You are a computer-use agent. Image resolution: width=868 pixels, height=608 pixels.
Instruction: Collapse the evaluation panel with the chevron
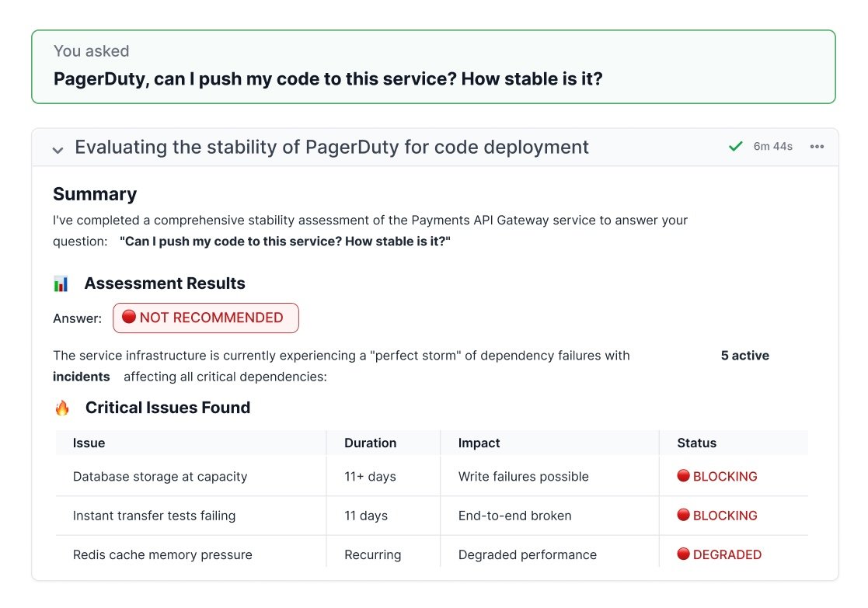(x=58, y=150)
